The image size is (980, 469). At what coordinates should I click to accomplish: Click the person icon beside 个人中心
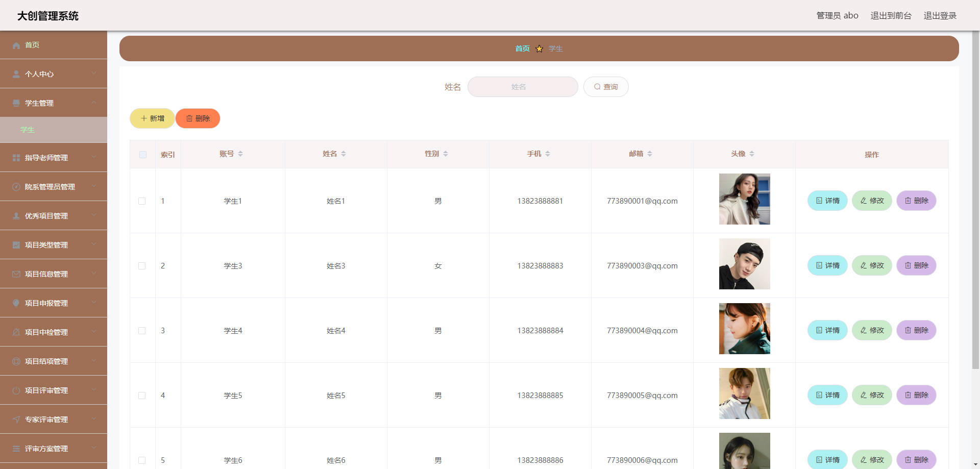coord(16,74)
